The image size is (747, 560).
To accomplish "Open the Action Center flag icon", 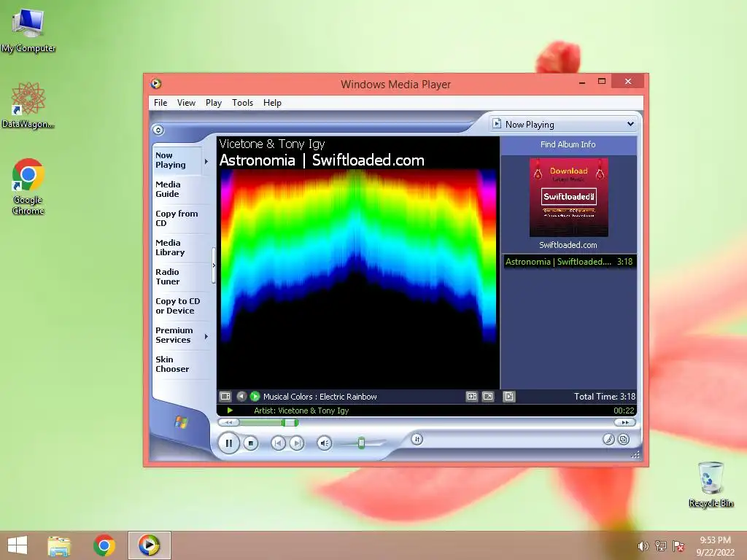I will click(678, 546).
